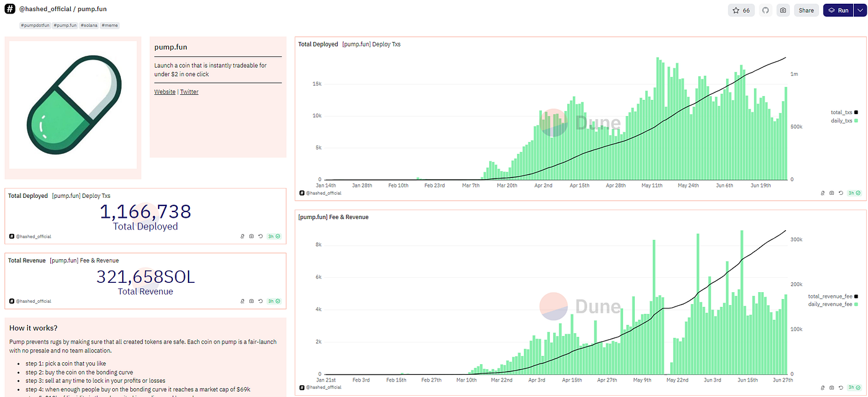Click the query link icon in Fee & Revenue chart
868x397 pixels.
(823, 387)
